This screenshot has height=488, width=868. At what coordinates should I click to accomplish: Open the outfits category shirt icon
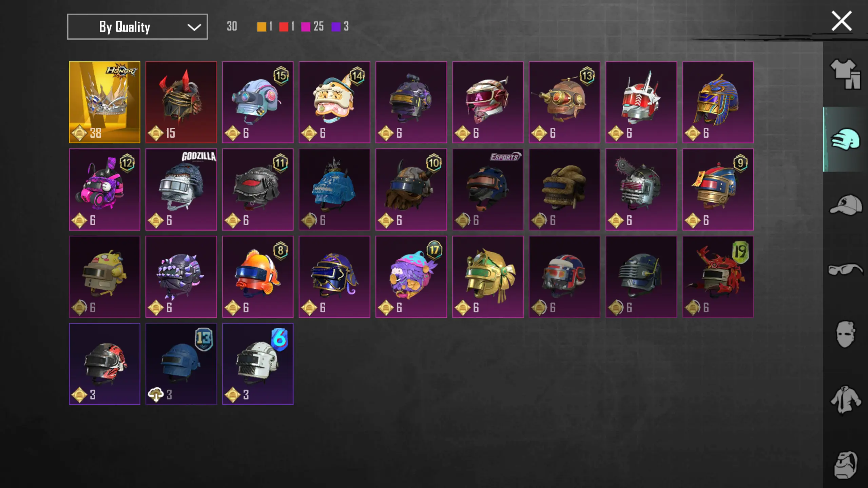click(845, 74)
